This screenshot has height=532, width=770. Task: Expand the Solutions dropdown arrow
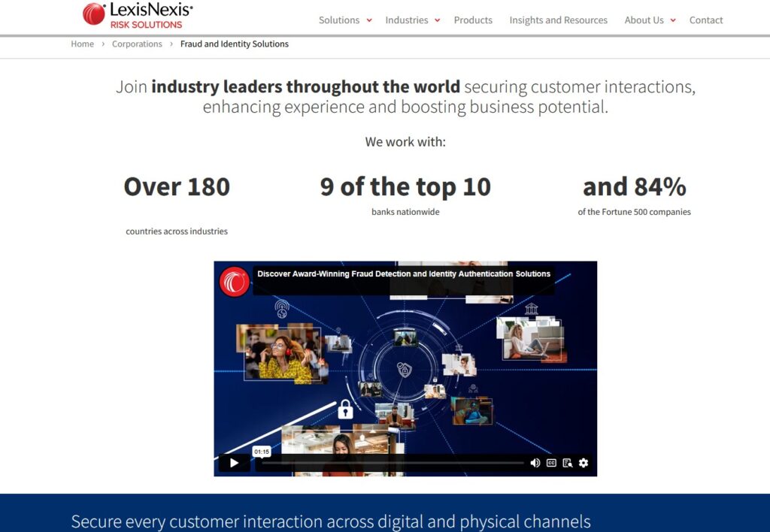[x=369, y=20]
